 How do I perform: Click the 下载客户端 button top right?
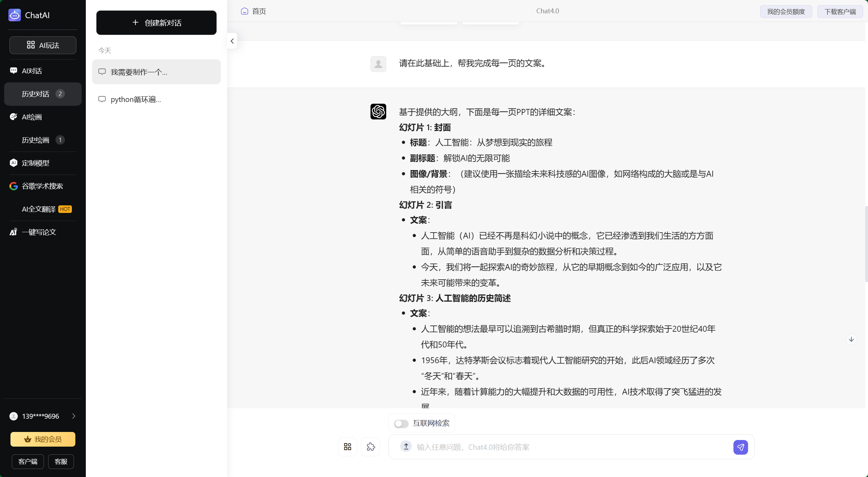[x=840, y=11]
